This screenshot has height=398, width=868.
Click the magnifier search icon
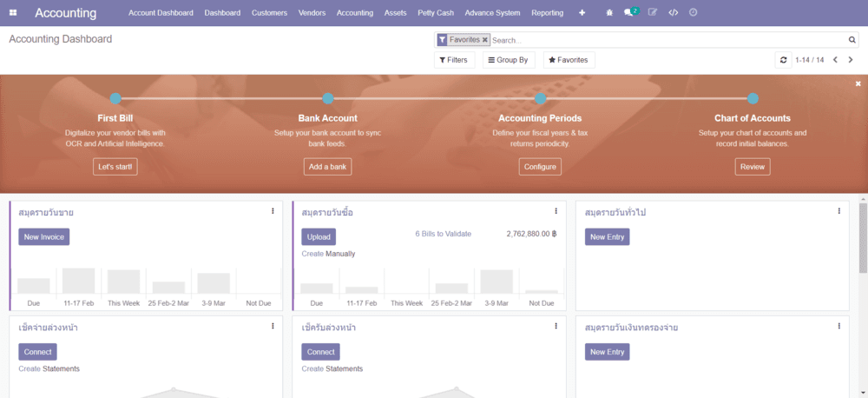point(852,40)
